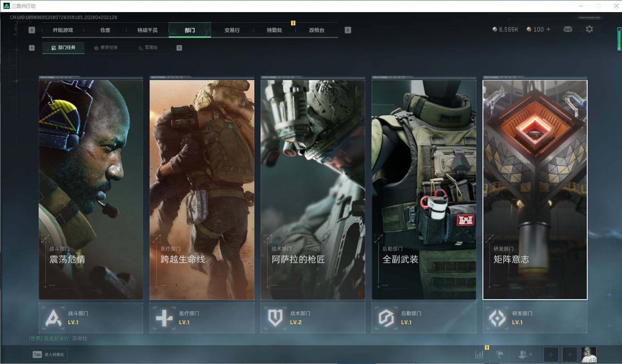Open the 阿萨拉的枪匠 department card
This screenshot has width=622, height=364.
coord(313,190)
